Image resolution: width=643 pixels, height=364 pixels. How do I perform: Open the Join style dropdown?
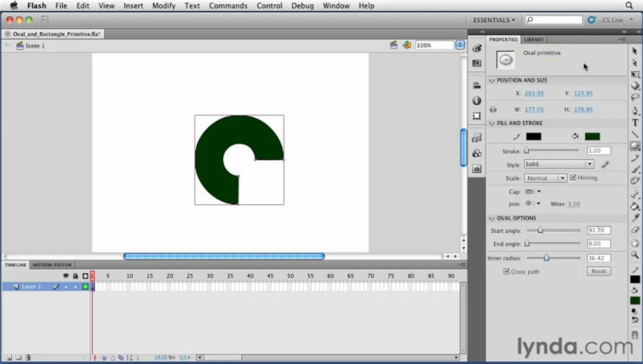point(533,204)
